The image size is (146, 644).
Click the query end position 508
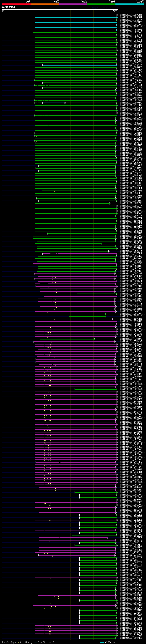(115, 11)
